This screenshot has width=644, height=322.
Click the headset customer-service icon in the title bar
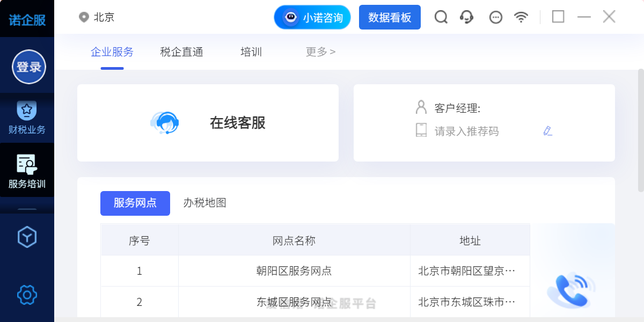(x=466, y=17)
